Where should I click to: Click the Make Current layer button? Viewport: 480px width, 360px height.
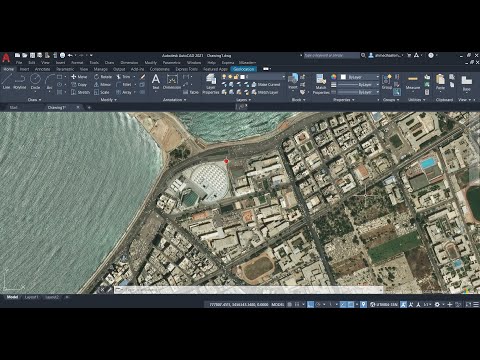point(266,85)
